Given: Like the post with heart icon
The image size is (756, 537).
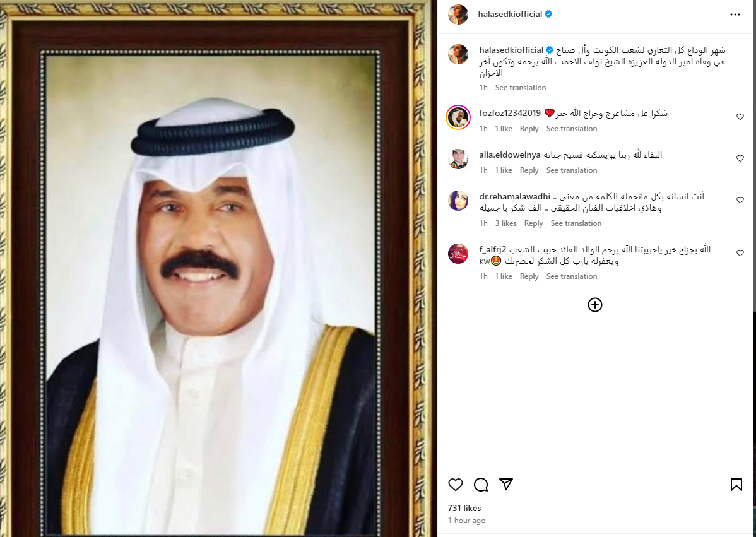Looking at the screenshot, I should click(x=455, y=485).
